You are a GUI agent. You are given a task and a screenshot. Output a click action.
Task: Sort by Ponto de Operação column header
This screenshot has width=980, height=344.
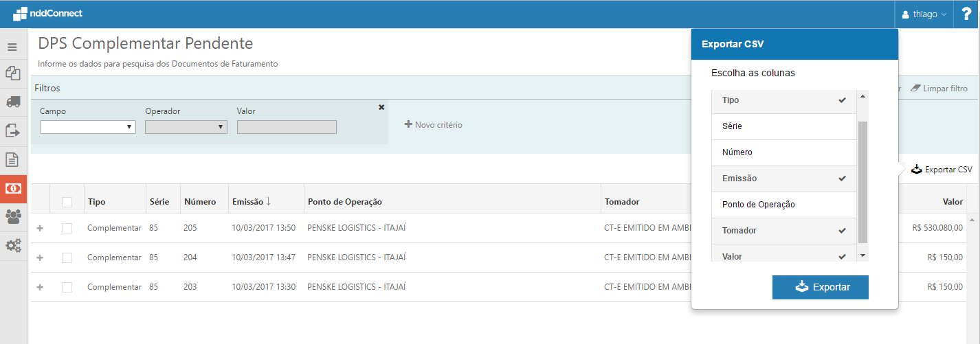click(x=345, y=202)
